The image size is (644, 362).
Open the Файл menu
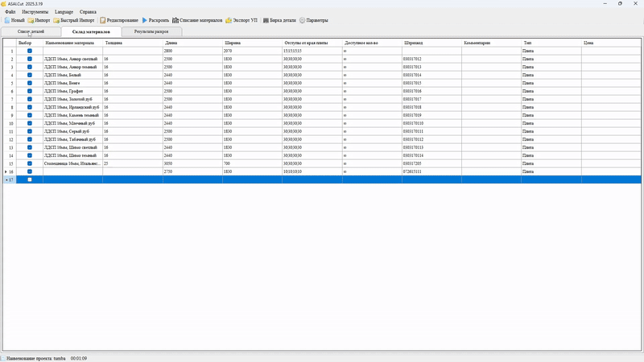(x=10, y=12)
